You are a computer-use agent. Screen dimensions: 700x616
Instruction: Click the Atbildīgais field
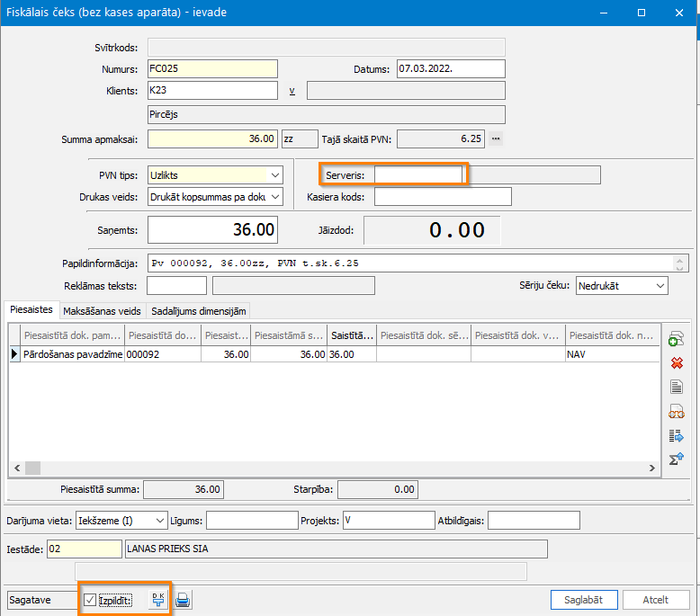[x=534, y=521]
